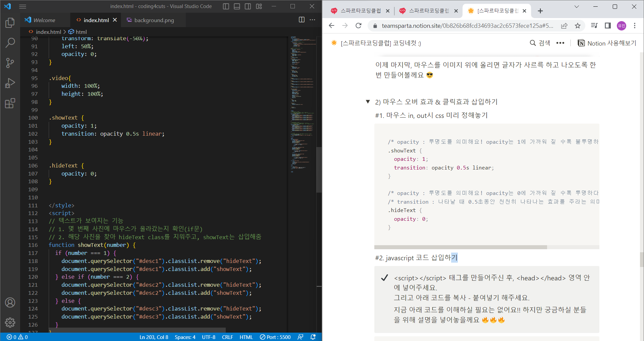
Task: Open a new Chrome tab
Action: point(540,11)
